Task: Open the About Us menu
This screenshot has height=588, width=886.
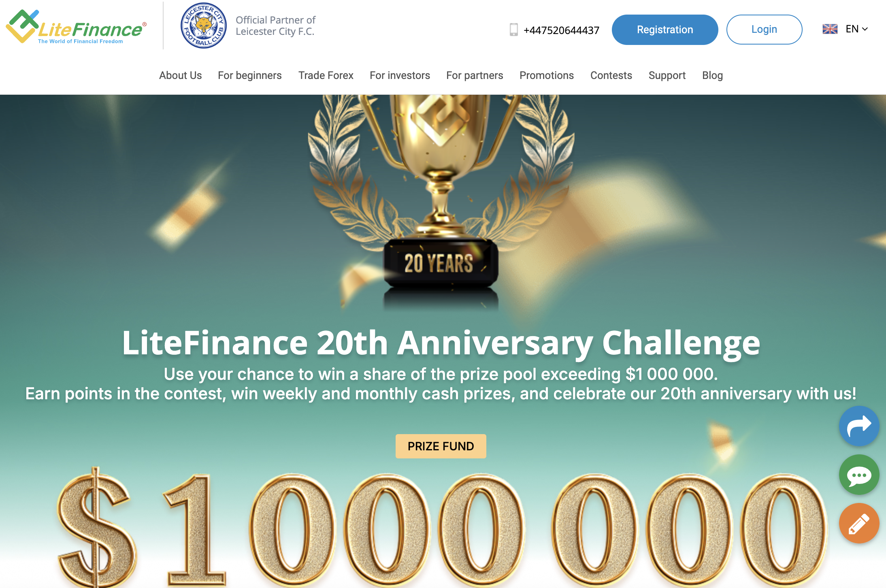Action: (180, 75)
